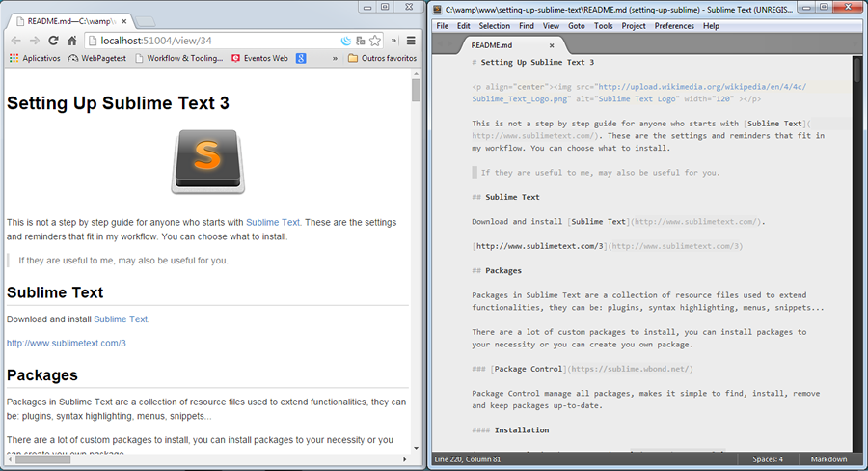Open the Goto menu in Sublime Text
Image resolution: width=868 pixels, height=471 pixels.
tap(577, 26)
